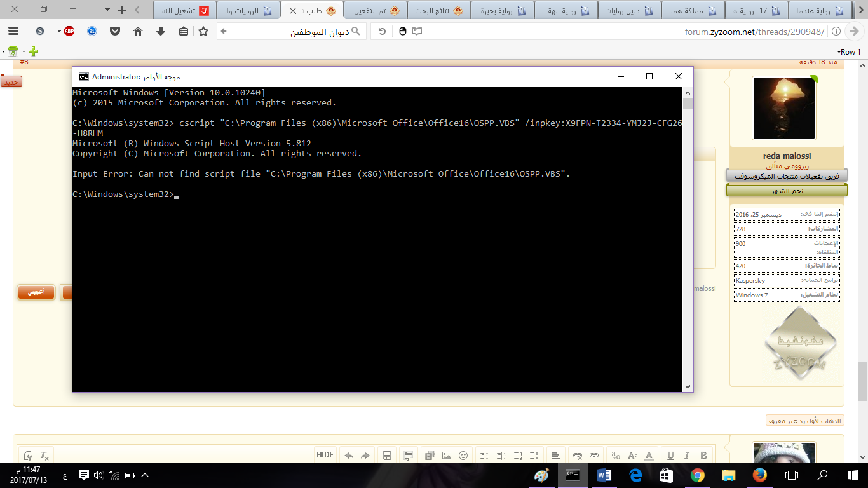Save draft floppy icon in editor
The image size is (868, 488).
click(x=386, y=456)
